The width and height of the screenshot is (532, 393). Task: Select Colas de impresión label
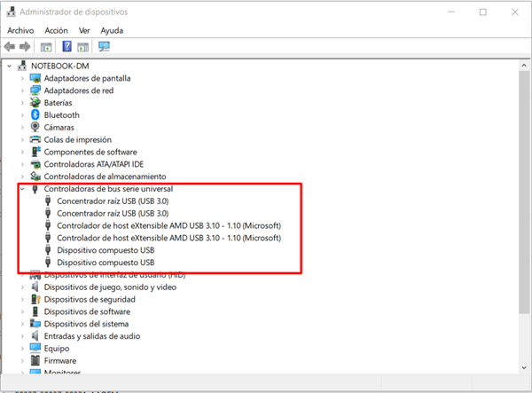(x=78, y=139)
